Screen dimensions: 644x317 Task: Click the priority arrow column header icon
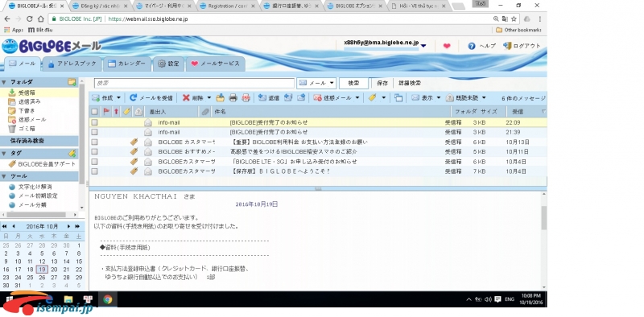(x=116, y=111)
